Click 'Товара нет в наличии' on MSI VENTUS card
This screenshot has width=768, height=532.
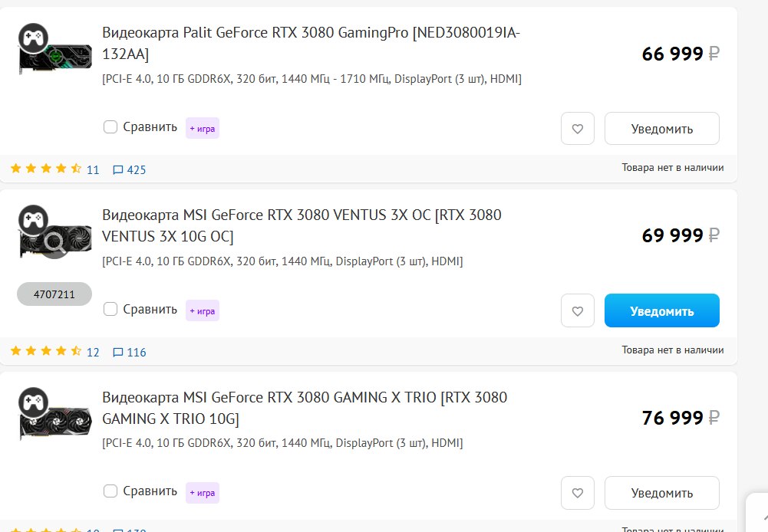tap(673, 350)
